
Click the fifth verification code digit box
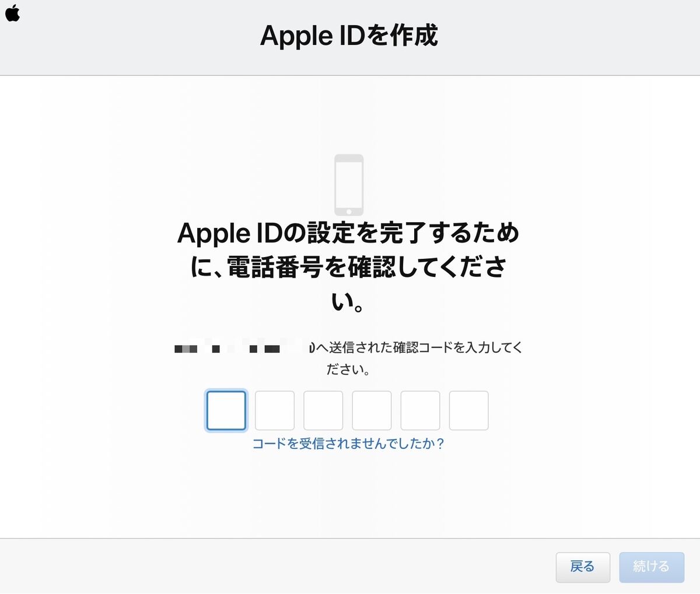point(420,410)
